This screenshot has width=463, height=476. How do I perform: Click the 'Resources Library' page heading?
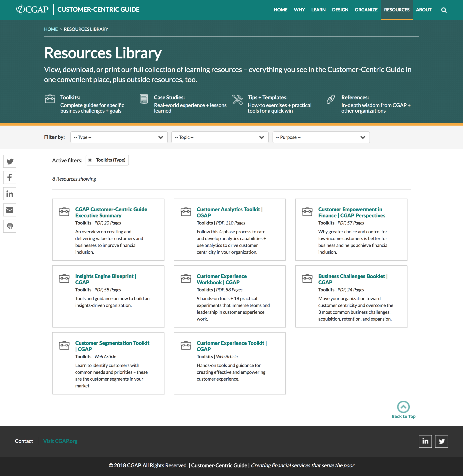(103, 53)
